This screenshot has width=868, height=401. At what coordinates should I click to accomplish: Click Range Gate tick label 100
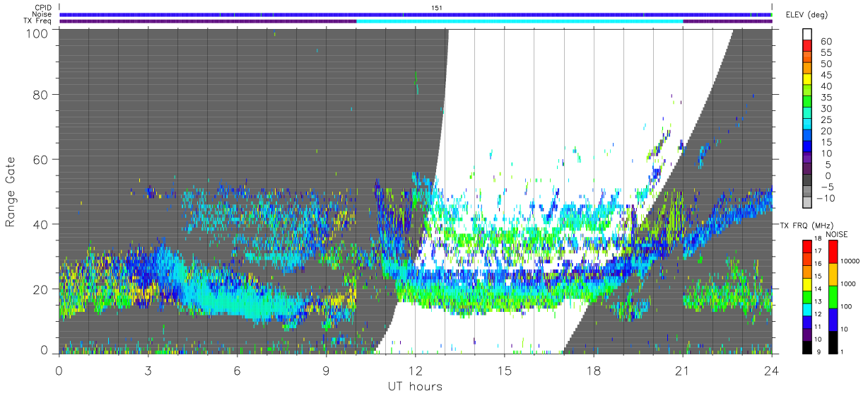pos(37,32)
